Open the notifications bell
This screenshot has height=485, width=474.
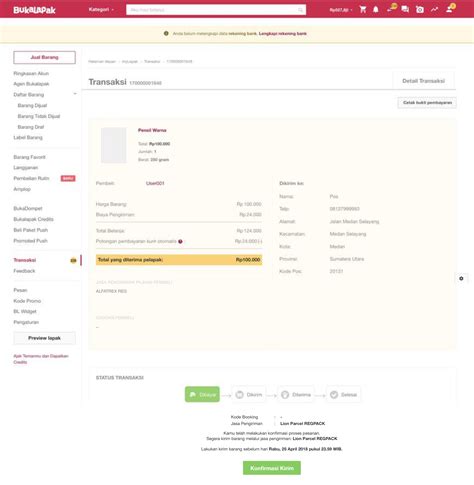[376, 9]
